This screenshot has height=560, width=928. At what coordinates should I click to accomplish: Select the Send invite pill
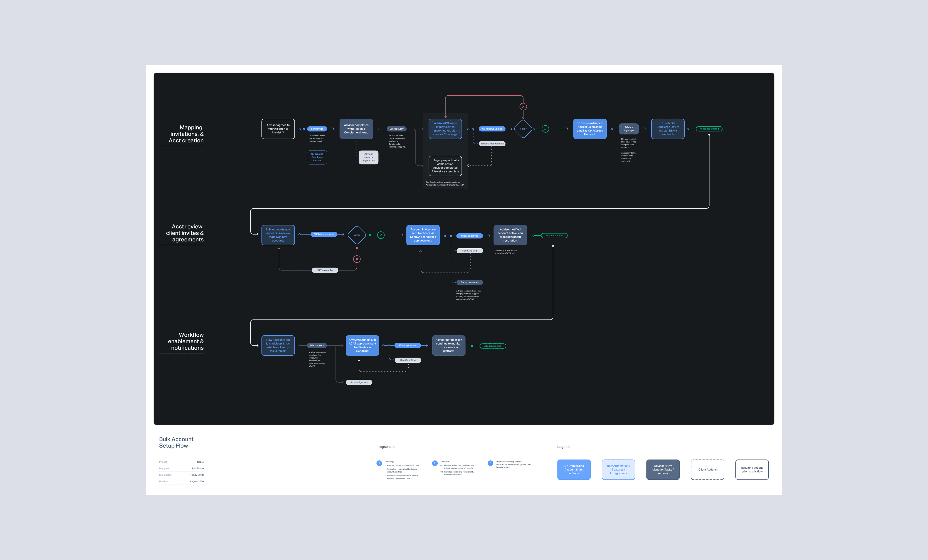317,129
